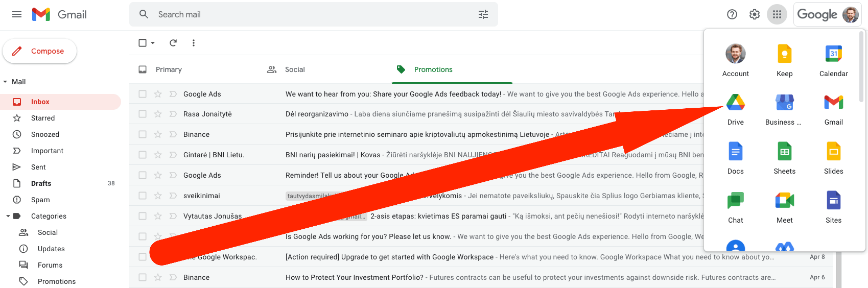Open Google Sheets app

click(784, 158)
